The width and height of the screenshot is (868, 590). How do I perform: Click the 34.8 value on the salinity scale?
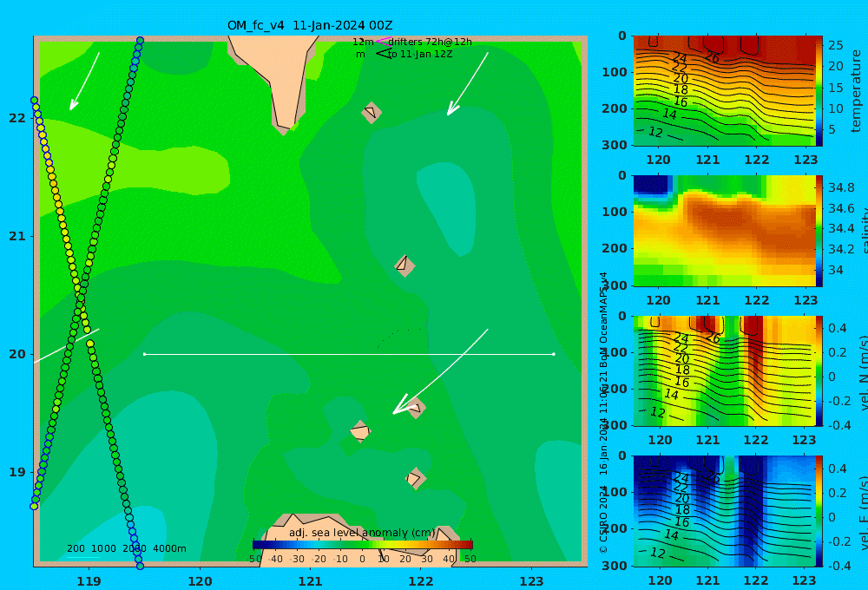(x=841, y=187)
